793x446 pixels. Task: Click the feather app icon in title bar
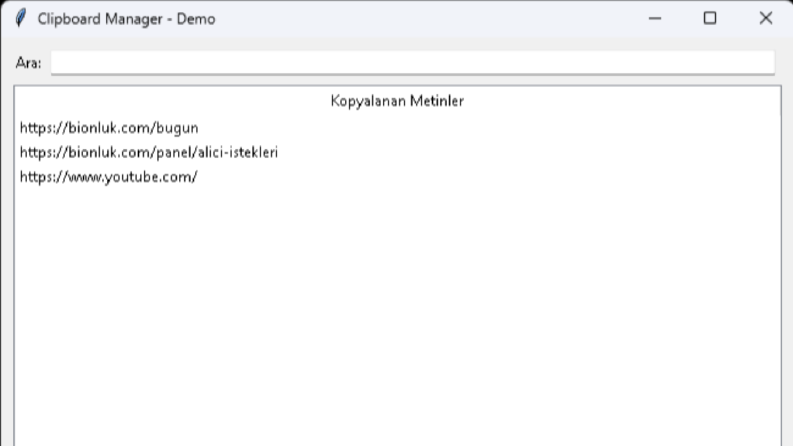pos(21,19)
